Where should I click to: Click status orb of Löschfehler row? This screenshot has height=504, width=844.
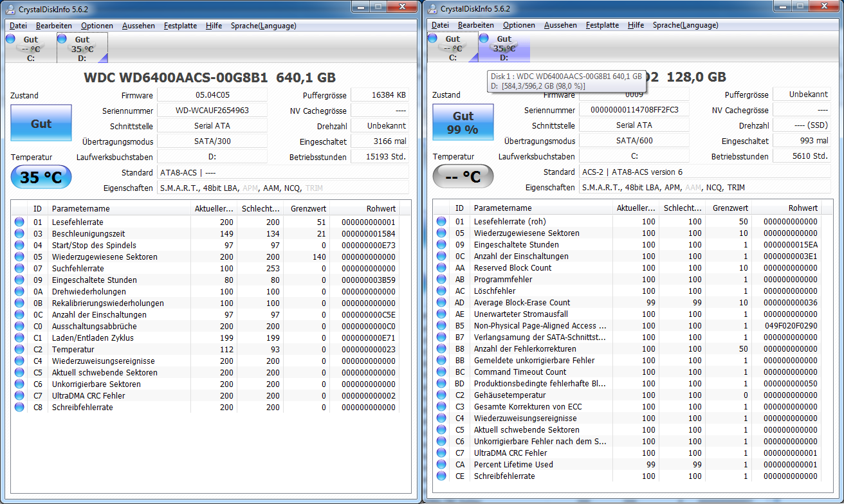click(441, 291)
